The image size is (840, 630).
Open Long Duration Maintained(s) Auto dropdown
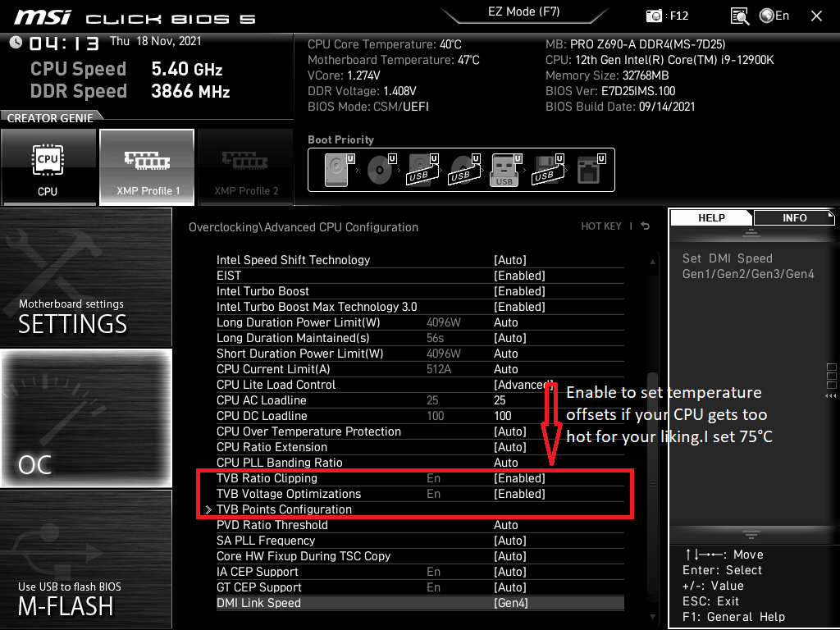coord(510,337)
